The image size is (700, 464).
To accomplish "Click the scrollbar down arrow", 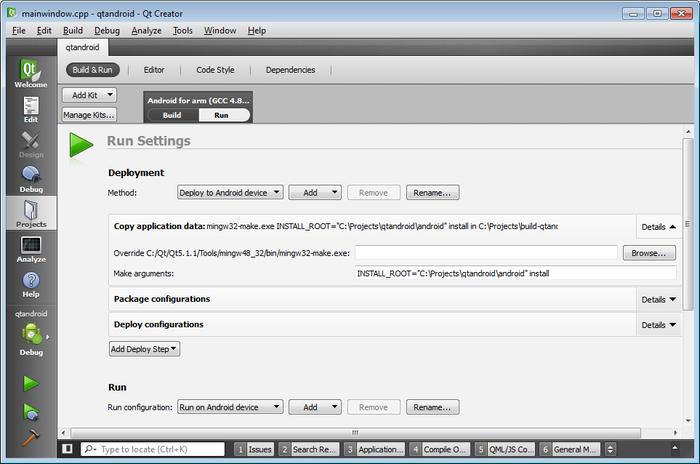I will 688,420.
